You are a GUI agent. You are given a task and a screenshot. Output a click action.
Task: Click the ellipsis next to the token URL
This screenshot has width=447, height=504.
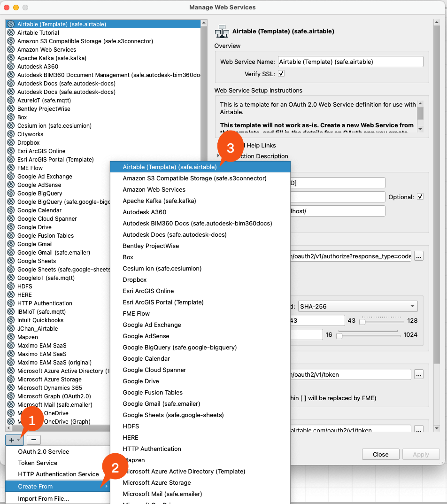(x=418, y=374)
